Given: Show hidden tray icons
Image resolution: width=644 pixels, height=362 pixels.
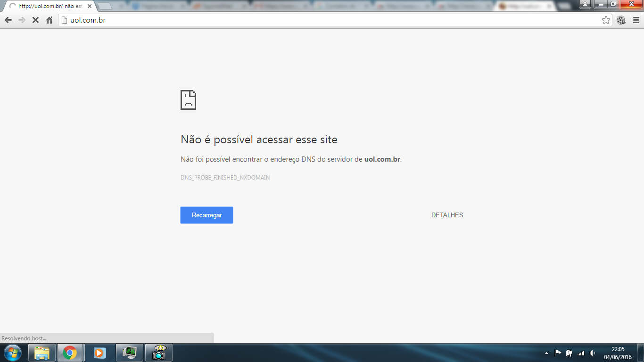Looking at the screenshot, I should (x=546, y=353).
